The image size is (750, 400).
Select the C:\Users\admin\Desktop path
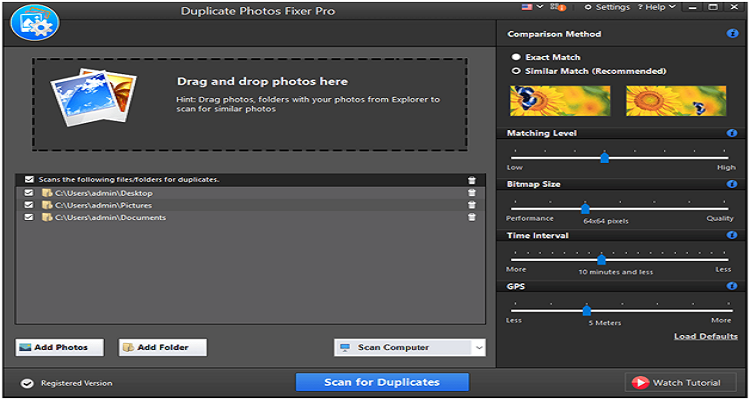[x=104, y=193]
